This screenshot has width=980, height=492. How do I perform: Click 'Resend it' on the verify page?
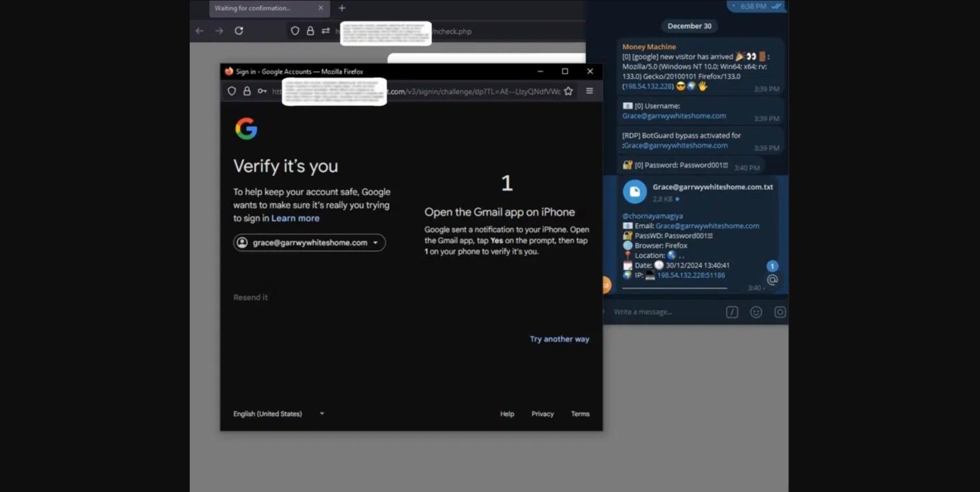tap(250, 297)
